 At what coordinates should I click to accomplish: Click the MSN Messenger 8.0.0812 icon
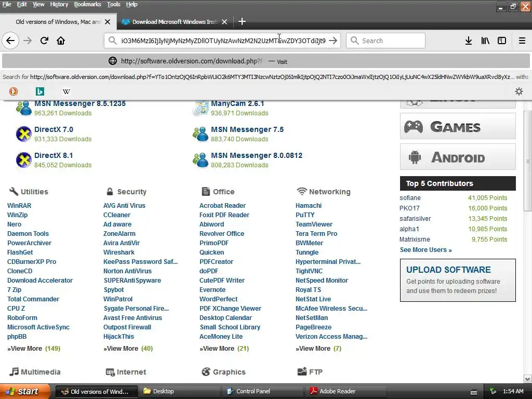(x=201, y=160)
